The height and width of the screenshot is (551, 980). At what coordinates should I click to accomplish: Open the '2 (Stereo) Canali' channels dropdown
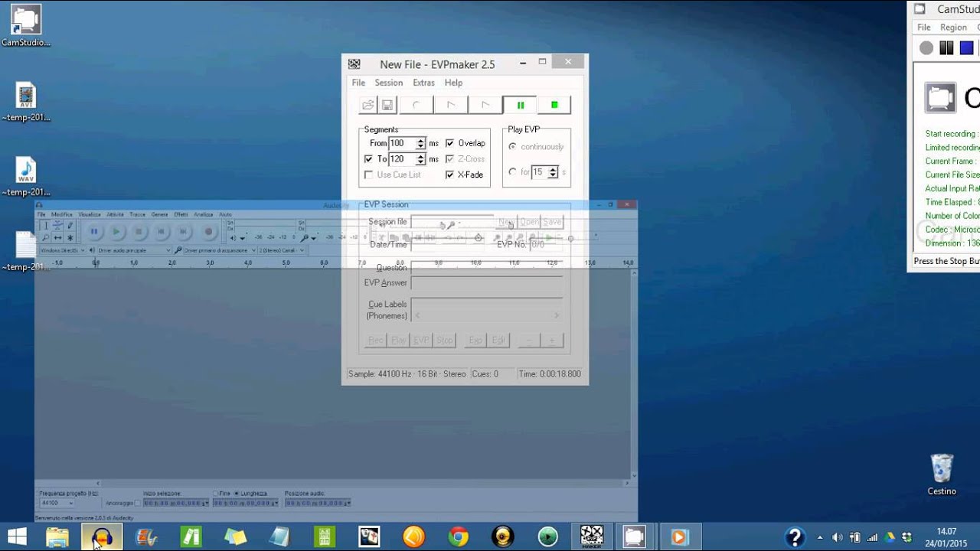[282, 250]
